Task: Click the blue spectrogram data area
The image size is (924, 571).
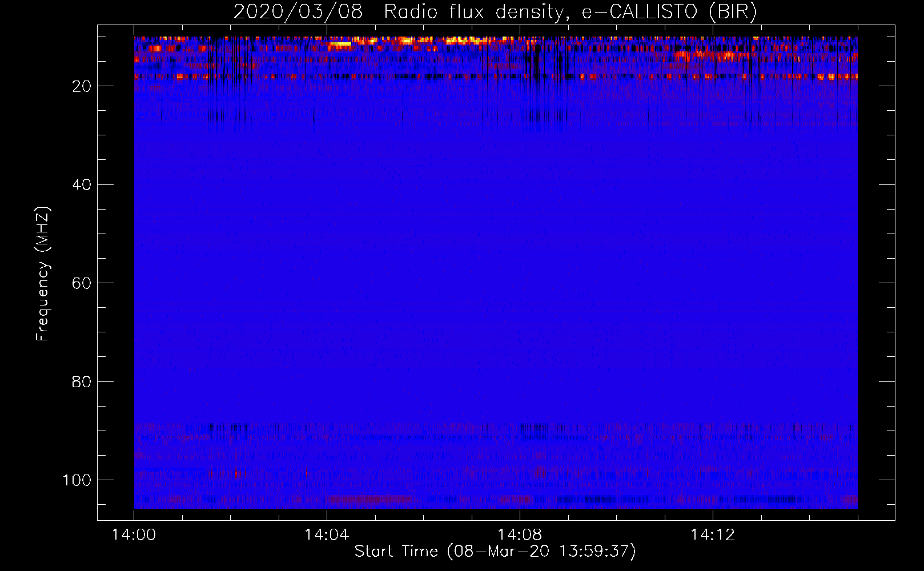Action: tap(496, 272)
